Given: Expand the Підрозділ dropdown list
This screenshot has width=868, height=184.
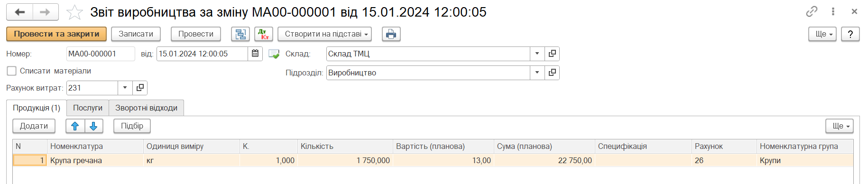Looking at the screenshot, I should pyautogui.click(x=537, y=73).
